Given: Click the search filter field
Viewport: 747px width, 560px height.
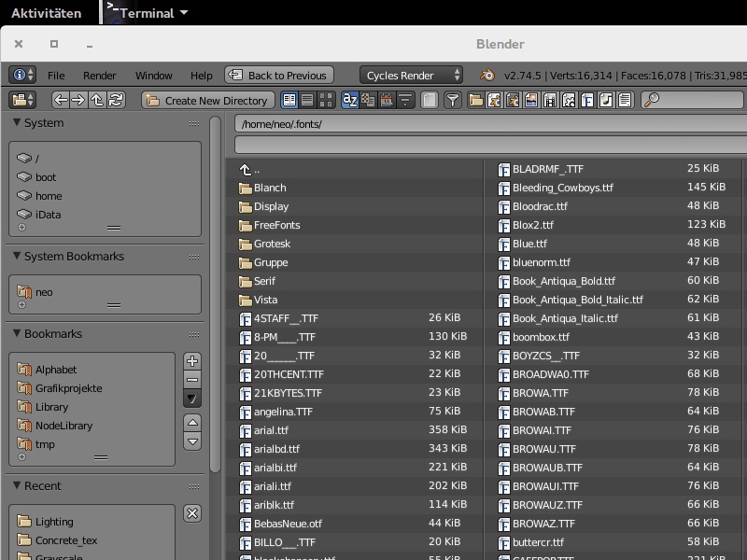Looking at the screenshot, I should [692, 100].
